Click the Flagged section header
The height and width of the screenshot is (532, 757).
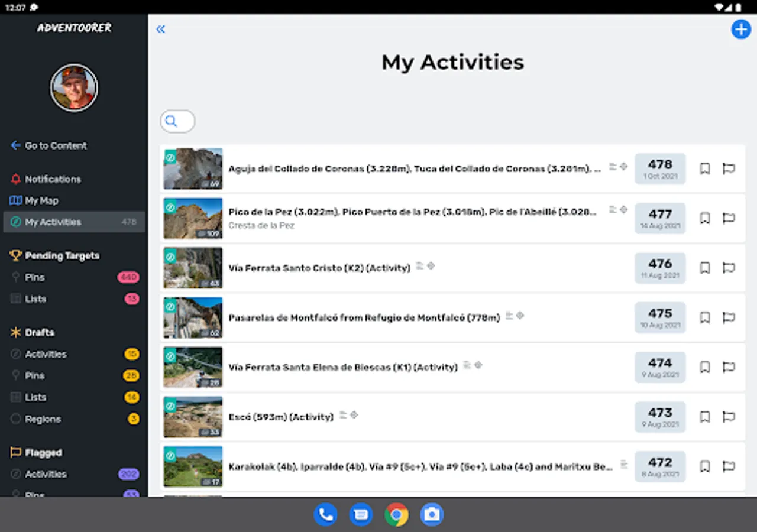coord(36,453)
